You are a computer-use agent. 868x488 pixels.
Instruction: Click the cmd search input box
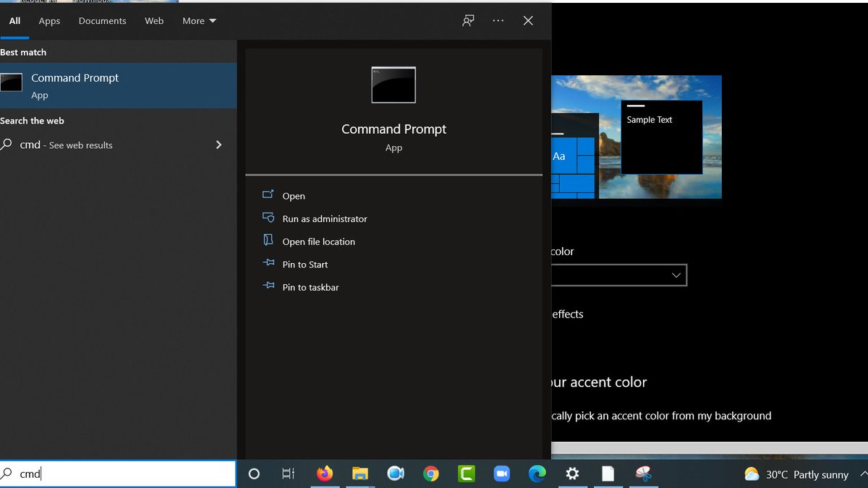(118, 474)
